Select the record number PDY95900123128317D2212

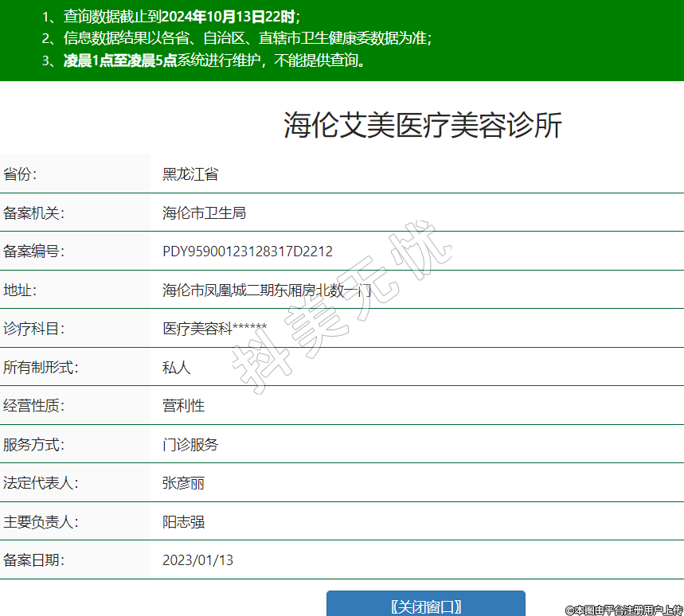[x=248, y=251]
